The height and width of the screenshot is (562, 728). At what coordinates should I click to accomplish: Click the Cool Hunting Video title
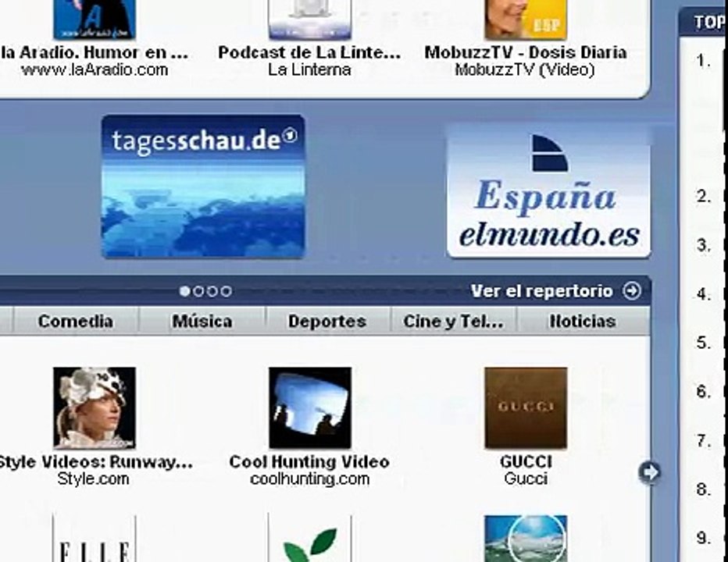309,462
